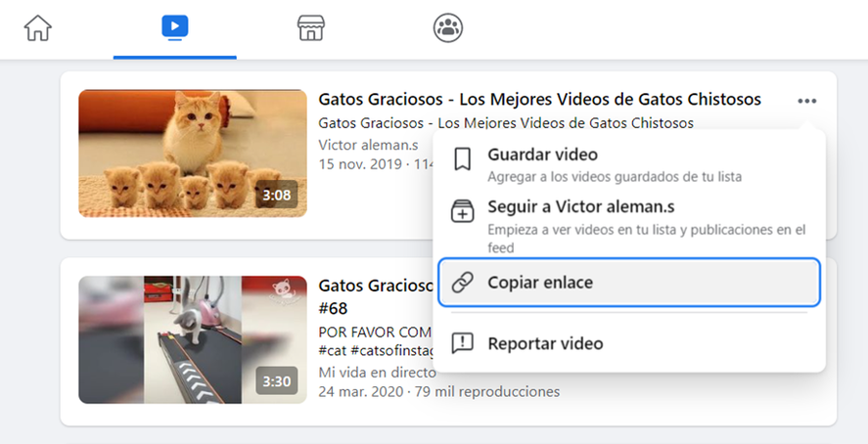Click text Empieza a ver videos en tu lista

click(647, 239)
